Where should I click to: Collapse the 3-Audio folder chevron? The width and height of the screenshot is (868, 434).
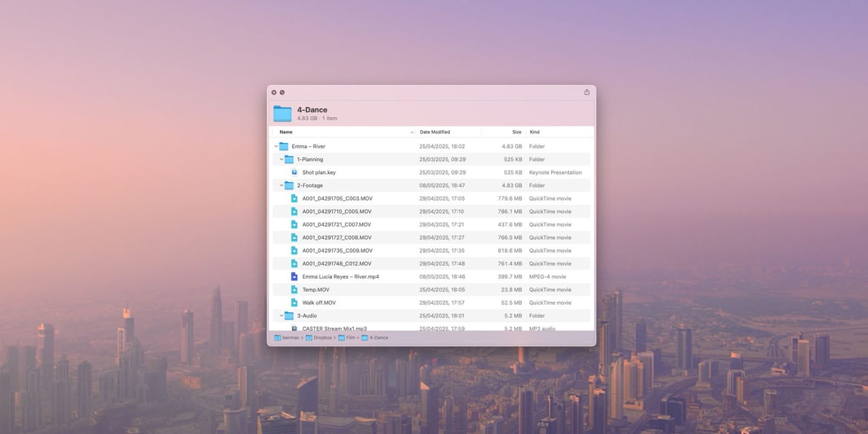tap(282, 316)
